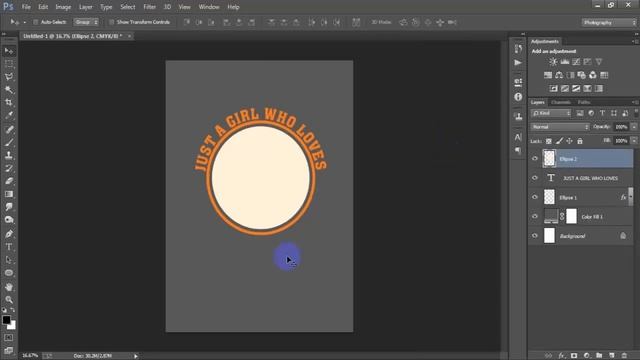The image size is (640, 360).
Task: Toggle Auto-Select checkbox
Action: [36, 22]
